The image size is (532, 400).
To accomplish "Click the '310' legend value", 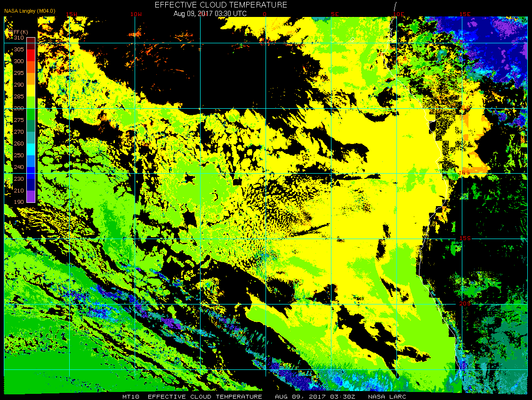I will pos(19,38).
